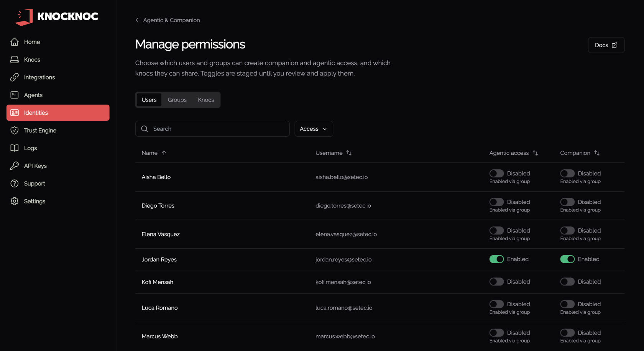Toggle Agentic access for Elena Vasquez
Image resolution: width=644 pixels, height=351 pixels.
tap(496, 231)
